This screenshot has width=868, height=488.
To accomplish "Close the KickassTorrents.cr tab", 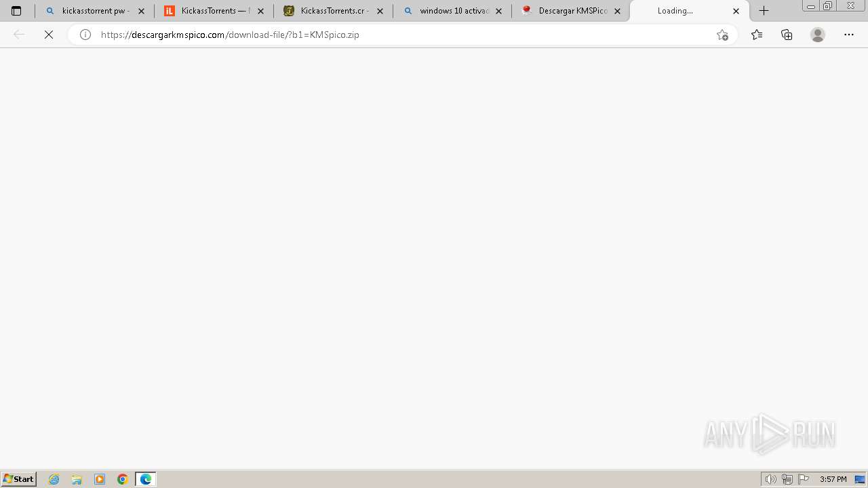I will (380, 12).
